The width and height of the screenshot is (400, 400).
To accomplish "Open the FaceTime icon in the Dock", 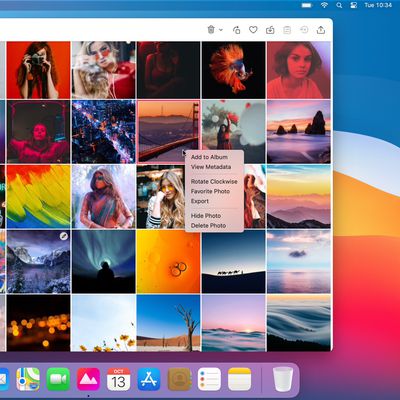I will [x=58, y=379].
